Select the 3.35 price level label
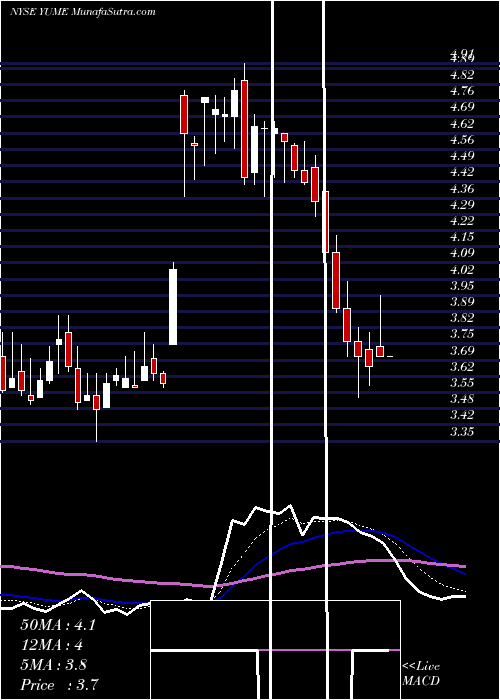This screenshot has width=500, height=700. pos(462,432)
